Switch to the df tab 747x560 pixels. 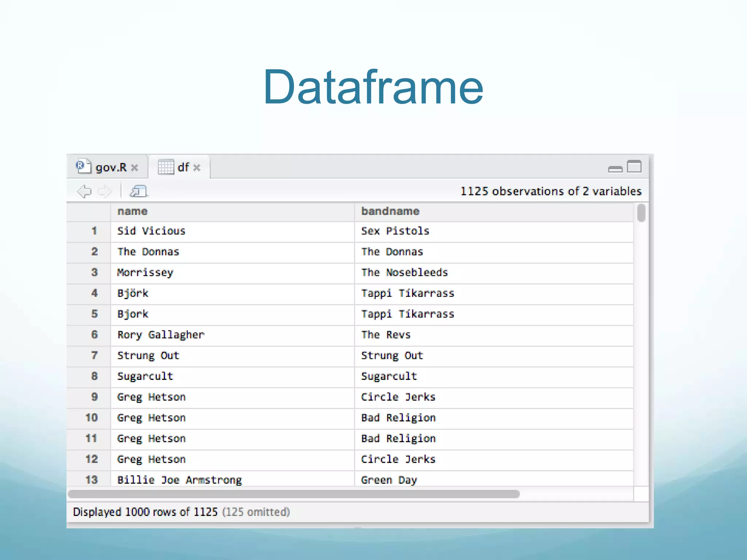[x=183, y=168]
